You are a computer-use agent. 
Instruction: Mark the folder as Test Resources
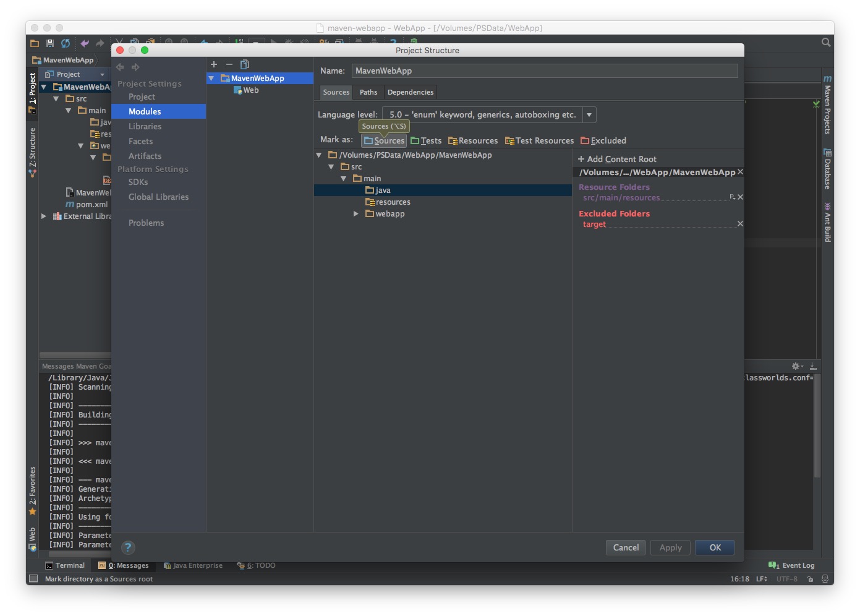tap(539, 141)
